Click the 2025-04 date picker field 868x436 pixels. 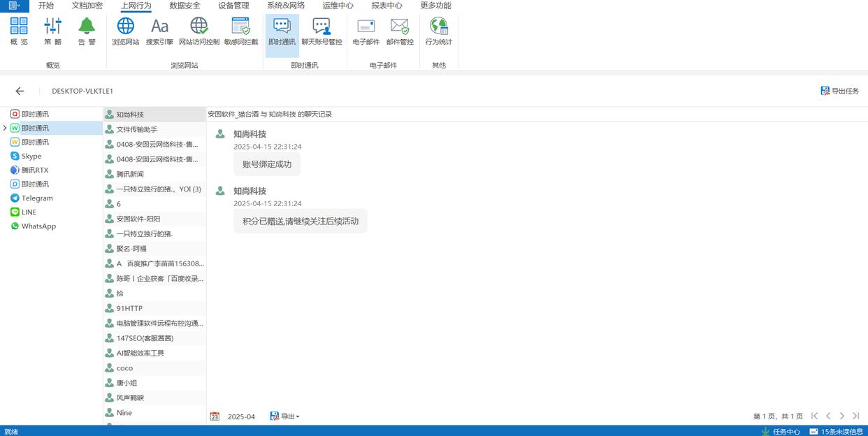click(x=240, y=416)
